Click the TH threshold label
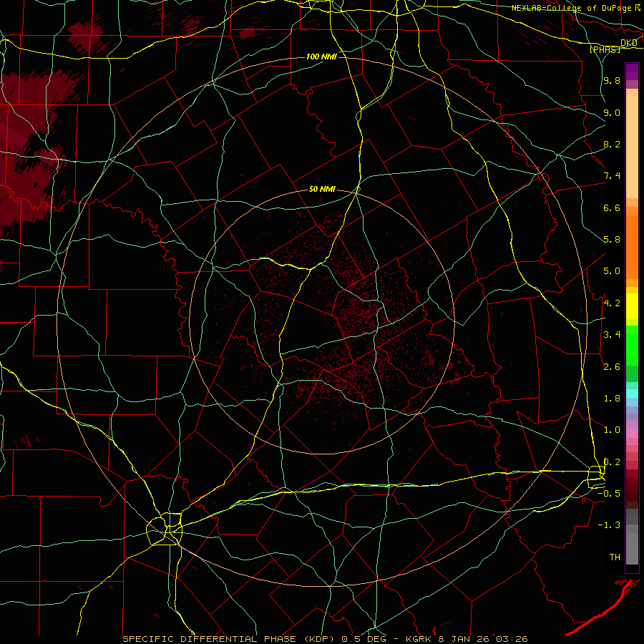Image resolution: width=644 pixels, height=644 pixels. 615,557
